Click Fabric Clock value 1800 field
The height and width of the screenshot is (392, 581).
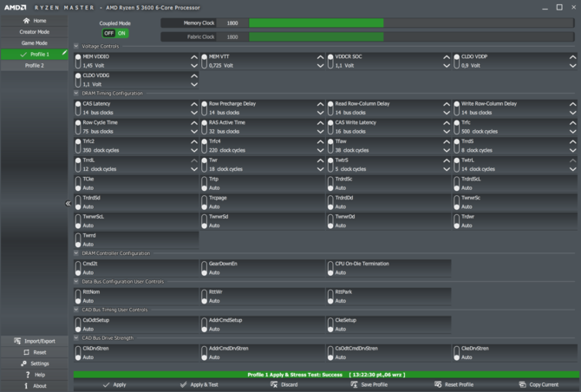[x=232, y=36]
